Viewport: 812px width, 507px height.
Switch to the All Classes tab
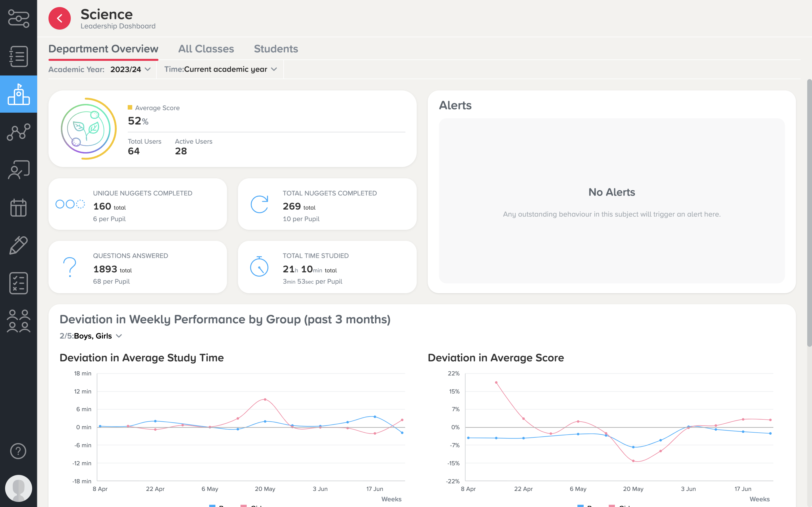(206, 49)
